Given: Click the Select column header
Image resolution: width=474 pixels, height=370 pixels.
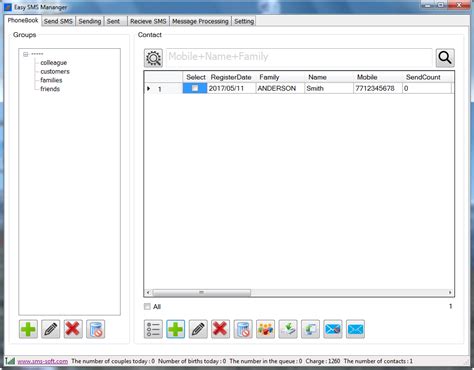Looking at the screenshot, I should coord(195,77).
